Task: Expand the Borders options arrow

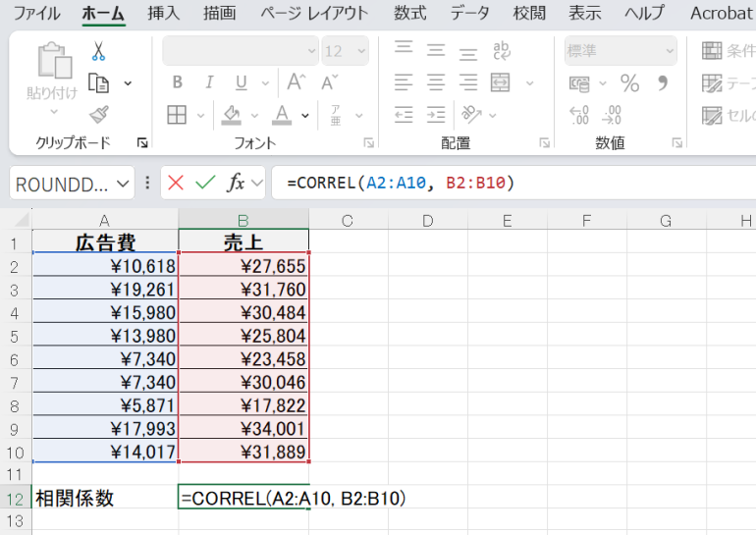Action: pyautogui.click(x=200, y=116)
